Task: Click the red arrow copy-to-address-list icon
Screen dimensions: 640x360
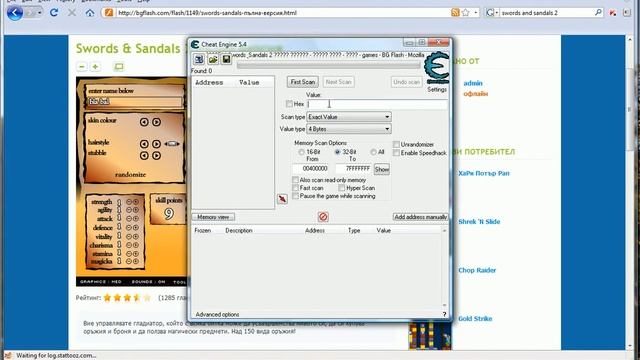Action: (x=282, y=199)
